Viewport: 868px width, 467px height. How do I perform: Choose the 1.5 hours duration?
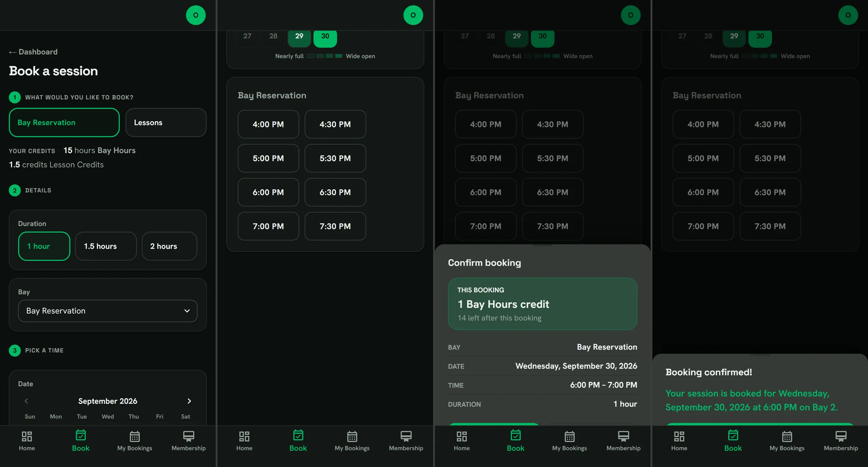(x=106, y=246)
